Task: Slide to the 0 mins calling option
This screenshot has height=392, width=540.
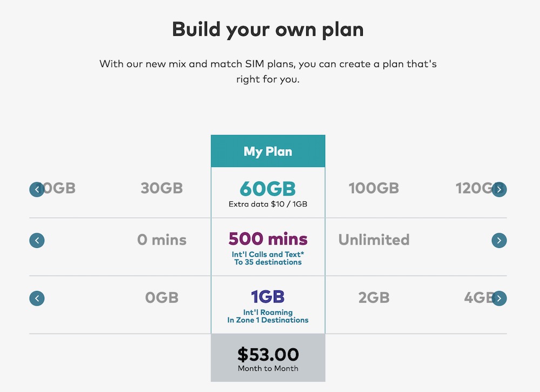Action: 162,240
